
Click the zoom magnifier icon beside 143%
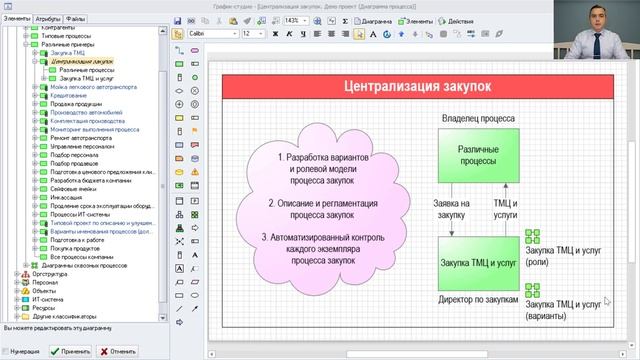pyautogui.click(x=317, y=21)
